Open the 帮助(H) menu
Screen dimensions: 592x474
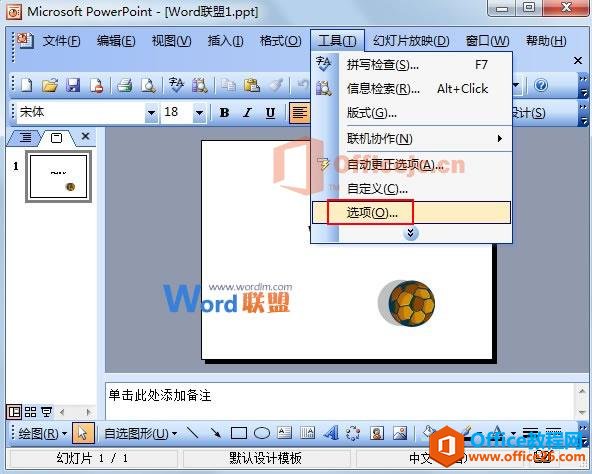coord(546,40)
